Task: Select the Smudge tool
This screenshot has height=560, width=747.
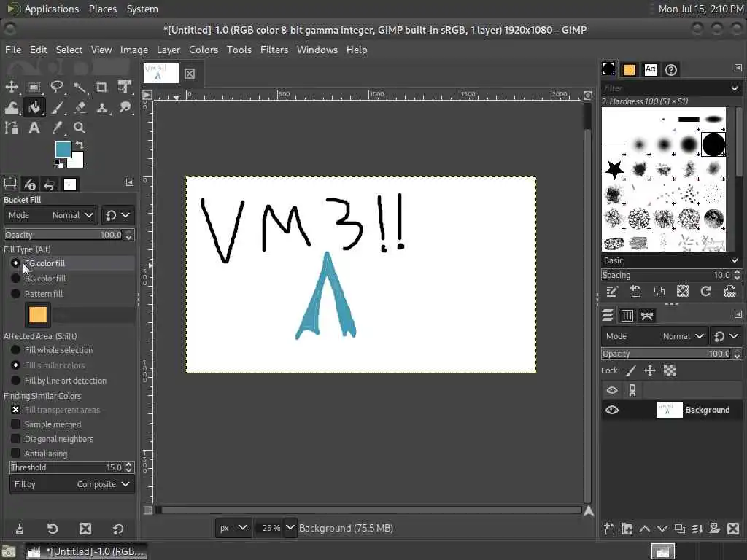Action: (x=125, y=108)
